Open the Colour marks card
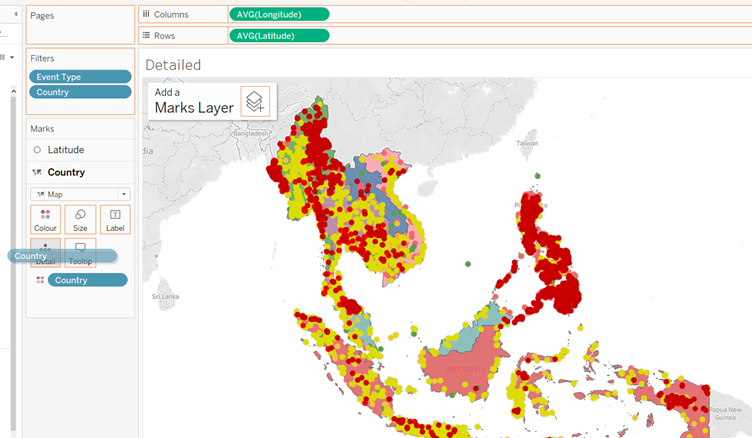This screenshot has width=752, height=438. [45, 219]
